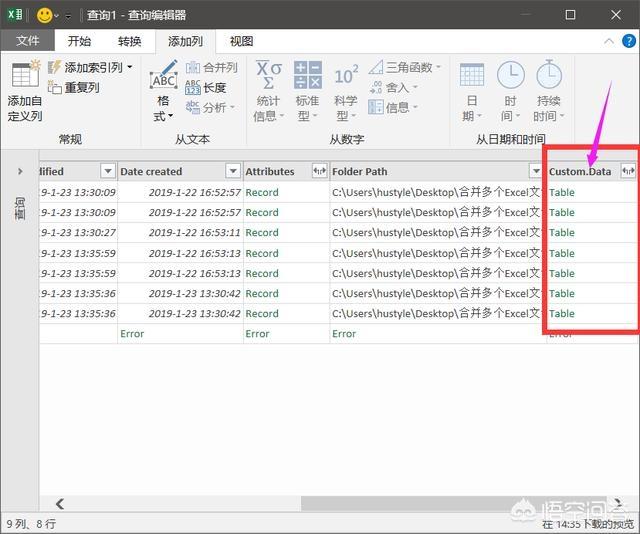Click the Time (时间) clock icon
640x534 pixels.
pos(511,75)
